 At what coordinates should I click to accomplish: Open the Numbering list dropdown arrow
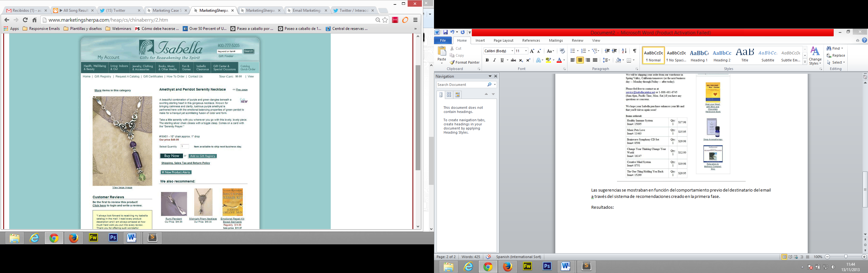click(588, 51)
